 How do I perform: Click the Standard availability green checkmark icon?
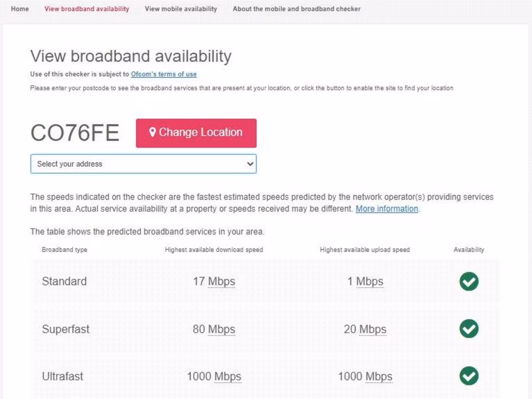click(469, 282)
